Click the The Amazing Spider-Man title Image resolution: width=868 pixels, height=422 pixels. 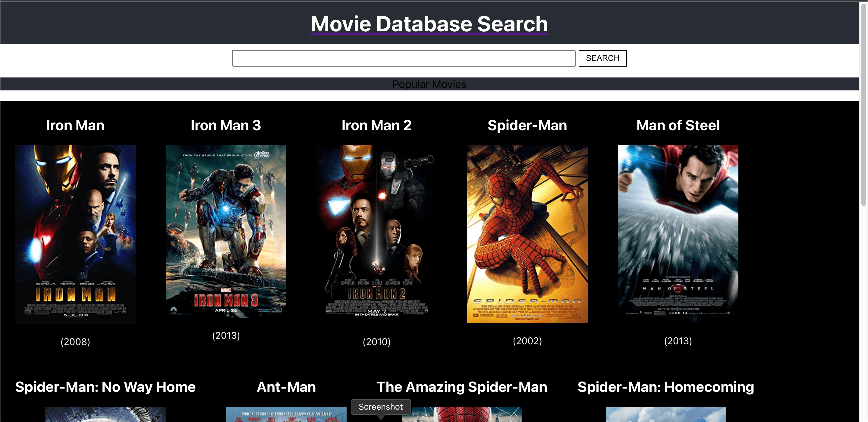462,387
